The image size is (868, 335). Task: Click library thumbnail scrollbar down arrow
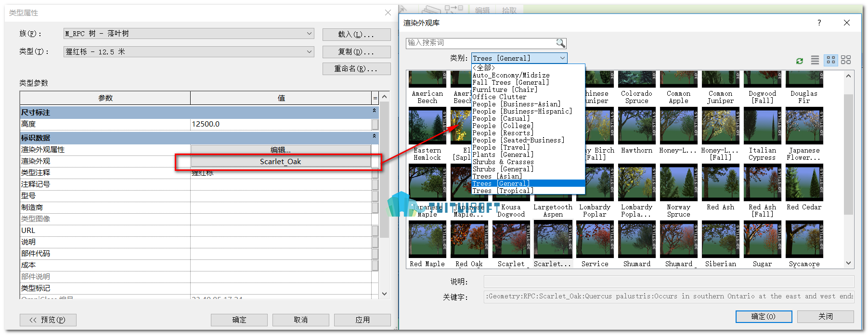[x=848, y=263]
